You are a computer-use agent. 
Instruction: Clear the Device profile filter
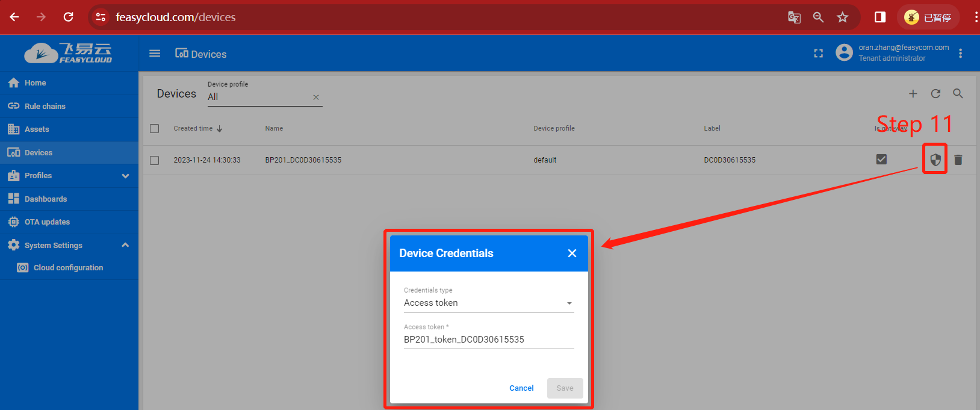click(x=316, y=97)
